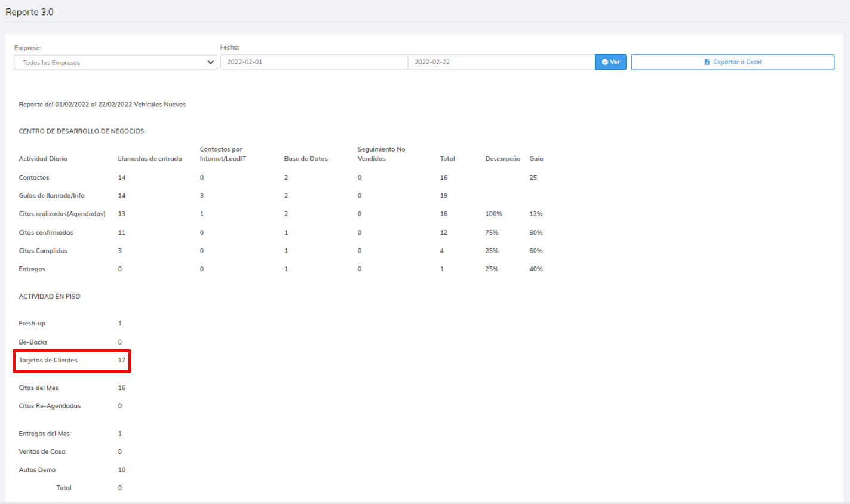
Task: Expand the Empresa dropdown arrow
Action: 210,62
